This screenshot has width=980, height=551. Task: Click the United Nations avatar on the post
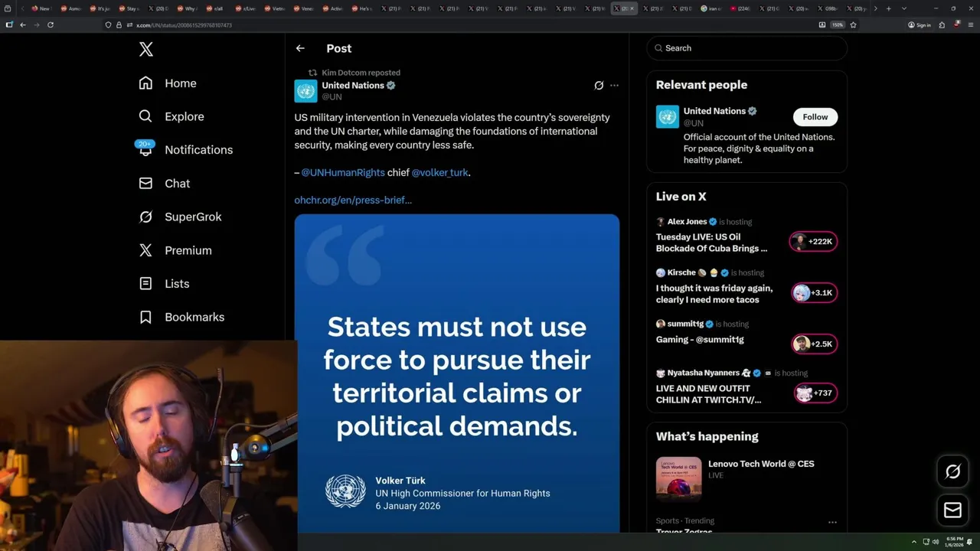(x=305, y=91)
